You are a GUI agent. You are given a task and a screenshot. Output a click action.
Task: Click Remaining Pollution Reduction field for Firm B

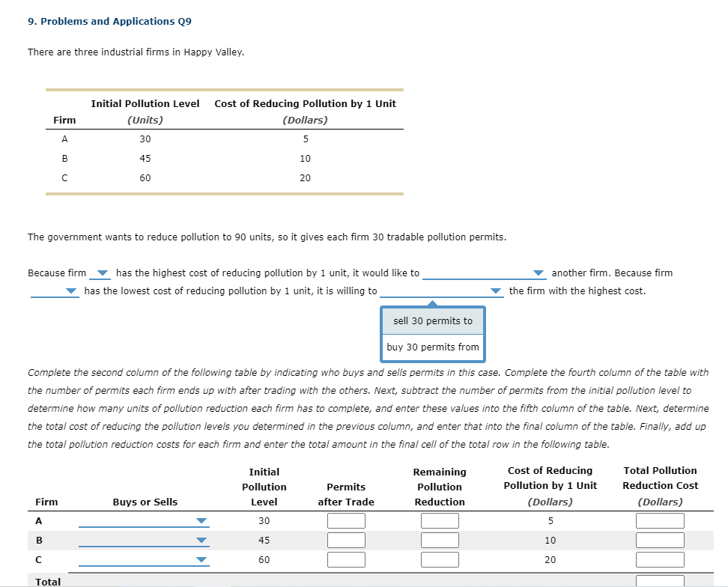click(x=440, y=540)
